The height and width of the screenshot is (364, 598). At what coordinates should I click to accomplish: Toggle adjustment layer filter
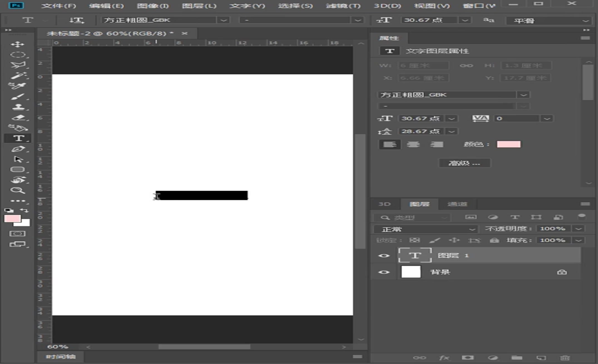click(x=493, y=217)
